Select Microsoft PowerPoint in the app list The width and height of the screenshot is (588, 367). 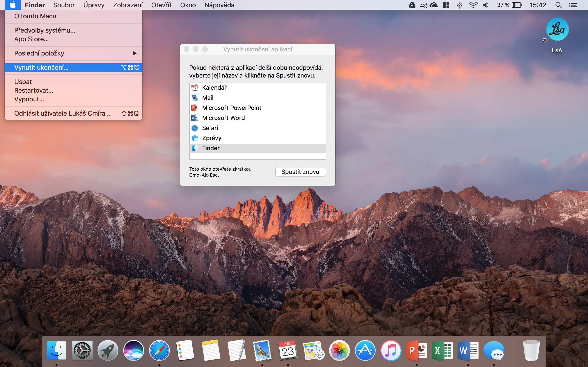[x=232, y=108]
